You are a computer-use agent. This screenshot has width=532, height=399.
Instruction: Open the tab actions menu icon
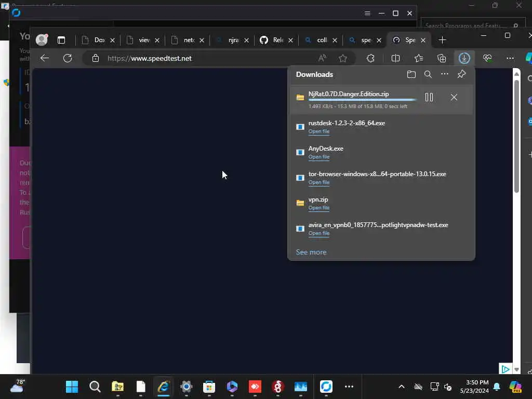coord(61,40)
